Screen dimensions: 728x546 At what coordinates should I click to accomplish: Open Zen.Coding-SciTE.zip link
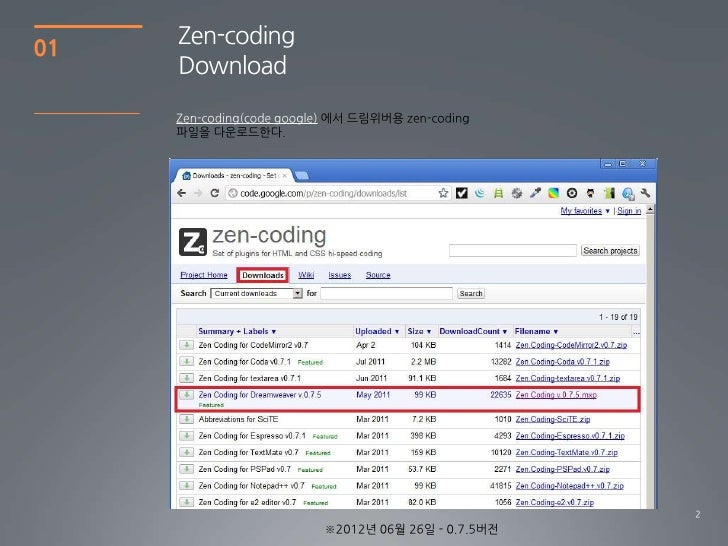tap(553, 419)
